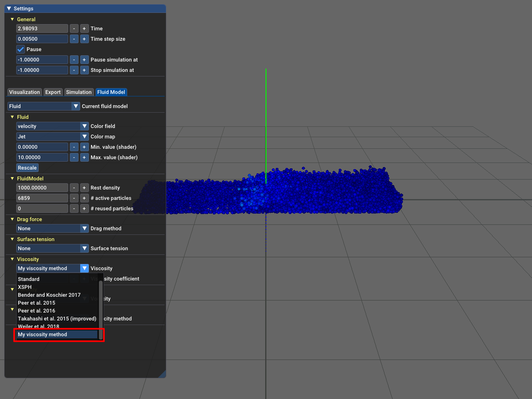This screenshot has width=532, height=399.
Task: Increase Max. value (shader)
Action: pyautogui.click(x=84, y=158)
